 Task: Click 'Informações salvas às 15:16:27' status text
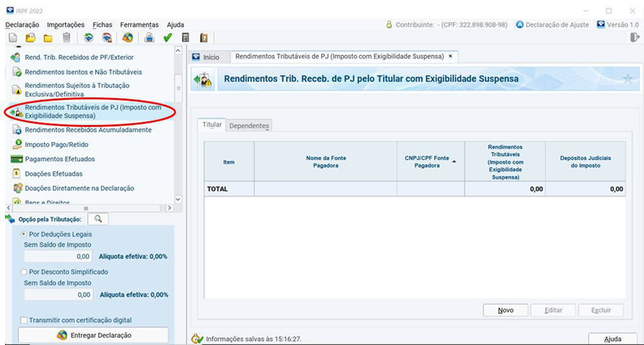tap(253, 339)
